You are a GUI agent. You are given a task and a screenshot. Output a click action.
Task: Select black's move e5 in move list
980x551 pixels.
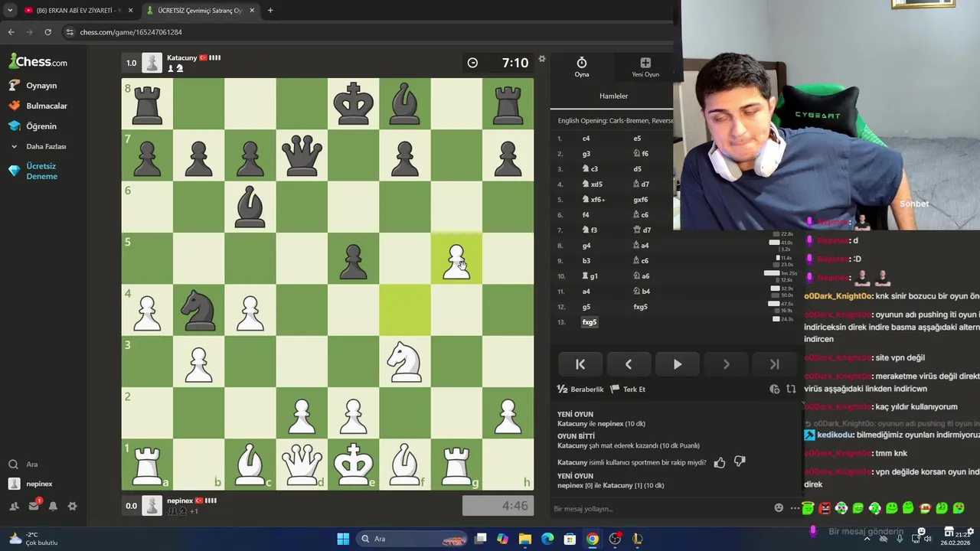click(637, 139)
